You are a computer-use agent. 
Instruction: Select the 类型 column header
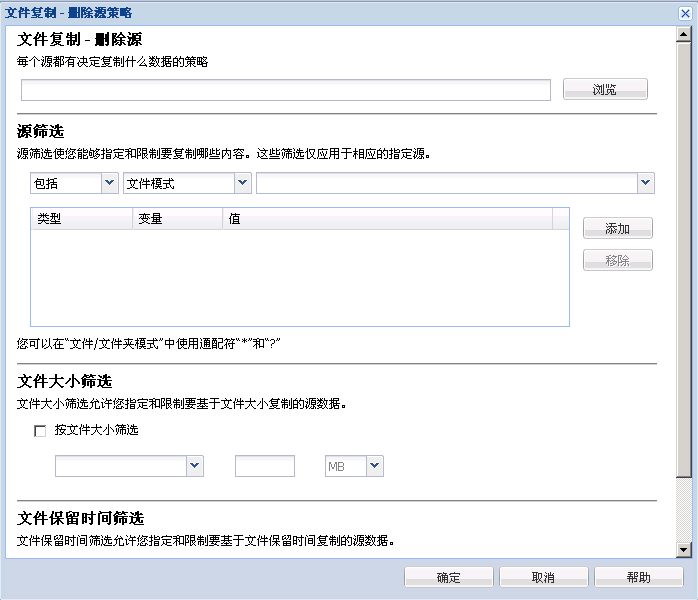82,219
